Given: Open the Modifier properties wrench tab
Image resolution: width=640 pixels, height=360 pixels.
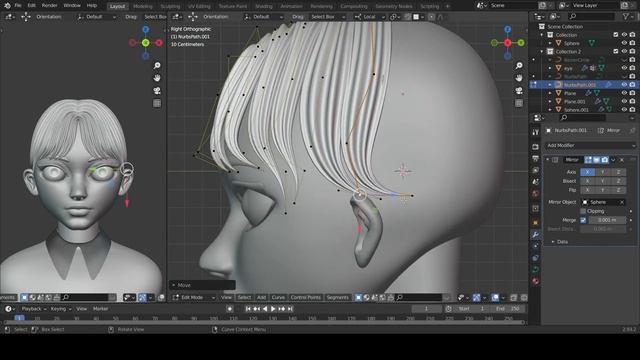Looking at the screenshot, I should [x=536, y=234].
